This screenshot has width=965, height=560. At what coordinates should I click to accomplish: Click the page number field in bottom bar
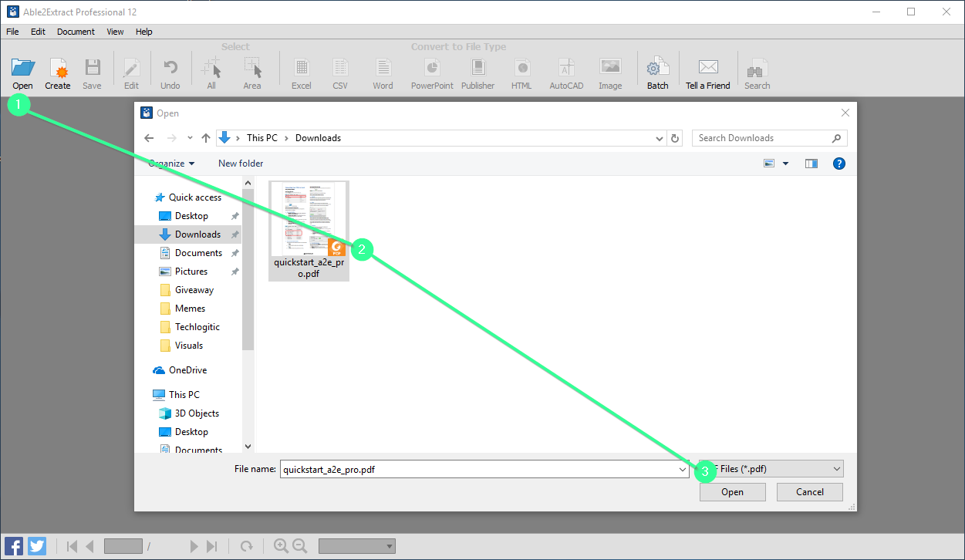point(123,546)
